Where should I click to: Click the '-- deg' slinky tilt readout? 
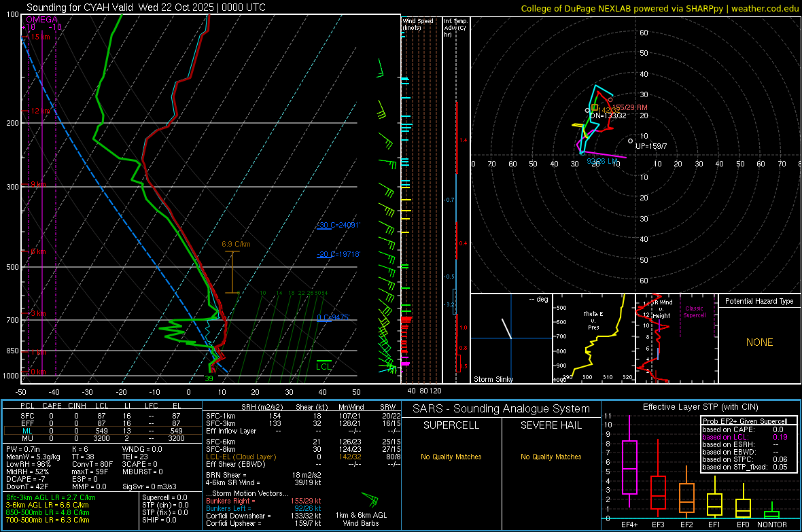pyautogui.click(x=538, y=299)
